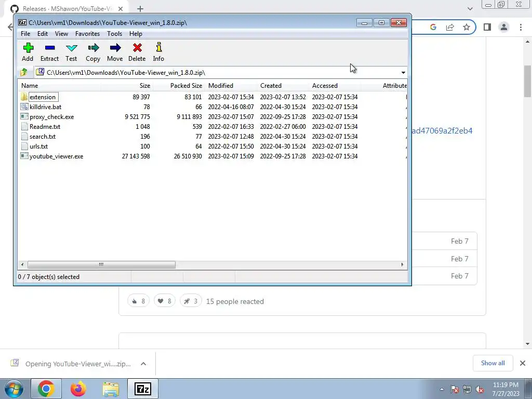532x399 pixels.
Task: Open the Help menu
Action: (136, 34)
